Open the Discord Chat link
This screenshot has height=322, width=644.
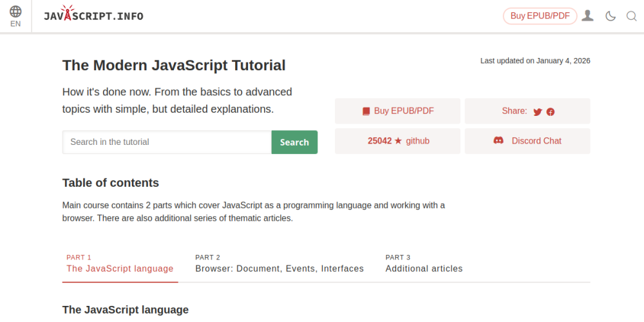(x=536, y=141)
